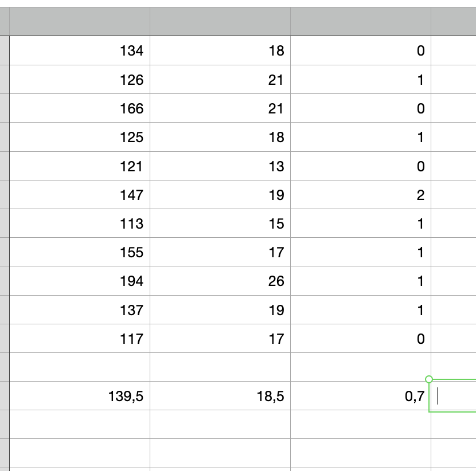Select the column header above 26 column
The width and height of the screenshot is (476, 471).
220,21
